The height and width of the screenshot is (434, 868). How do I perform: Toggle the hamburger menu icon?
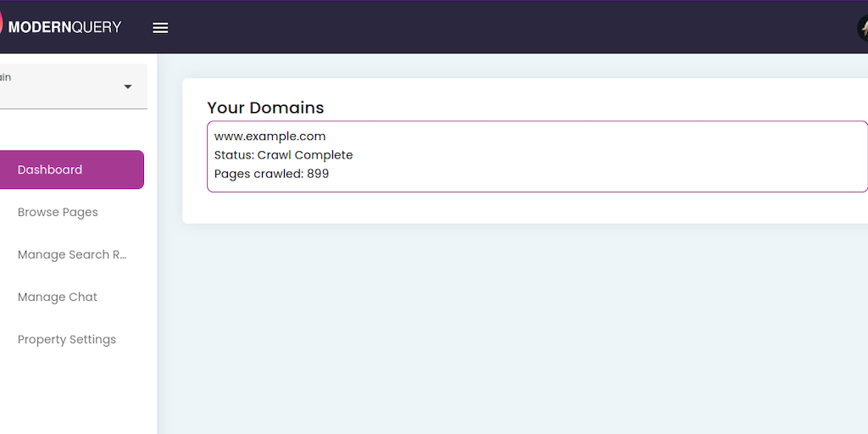point(160,28)
